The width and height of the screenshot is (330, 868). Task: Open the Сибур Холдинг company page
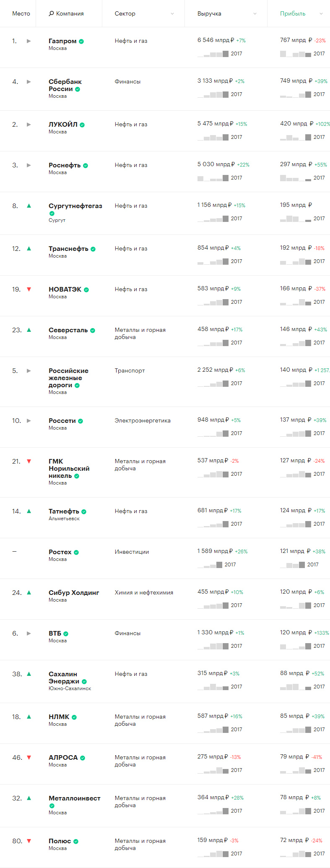(x=74, y=592)
